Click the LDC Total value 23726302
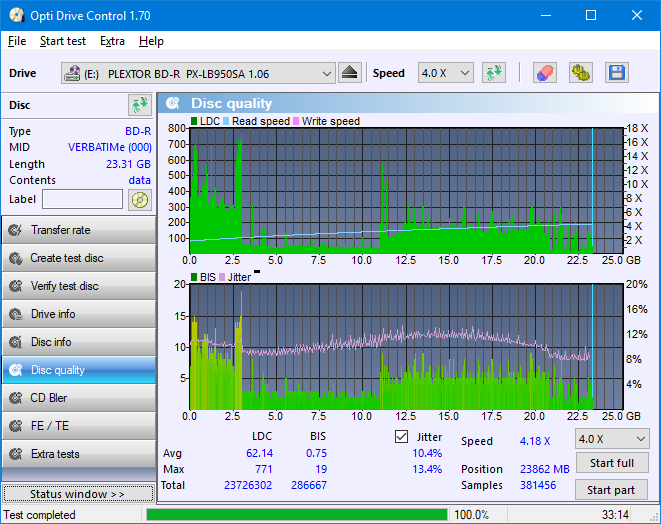 click(248, 485)
